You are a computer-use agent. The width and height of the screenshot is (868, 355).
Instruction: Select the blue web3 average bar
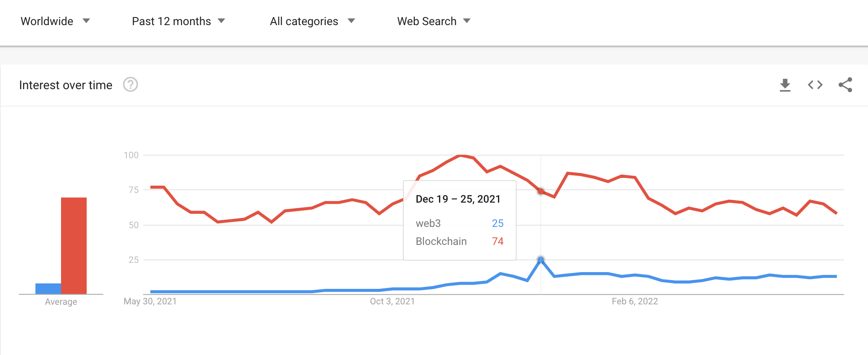click(48, 288)
